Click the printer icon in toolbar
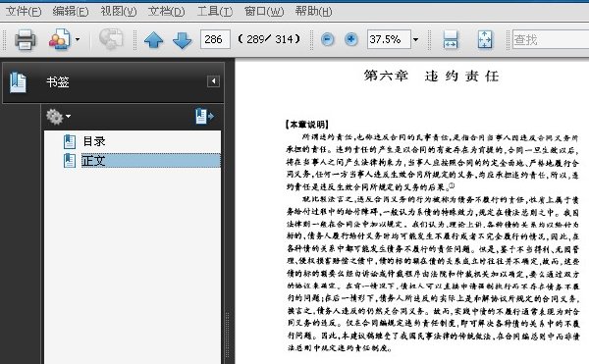 coord(26,39)
